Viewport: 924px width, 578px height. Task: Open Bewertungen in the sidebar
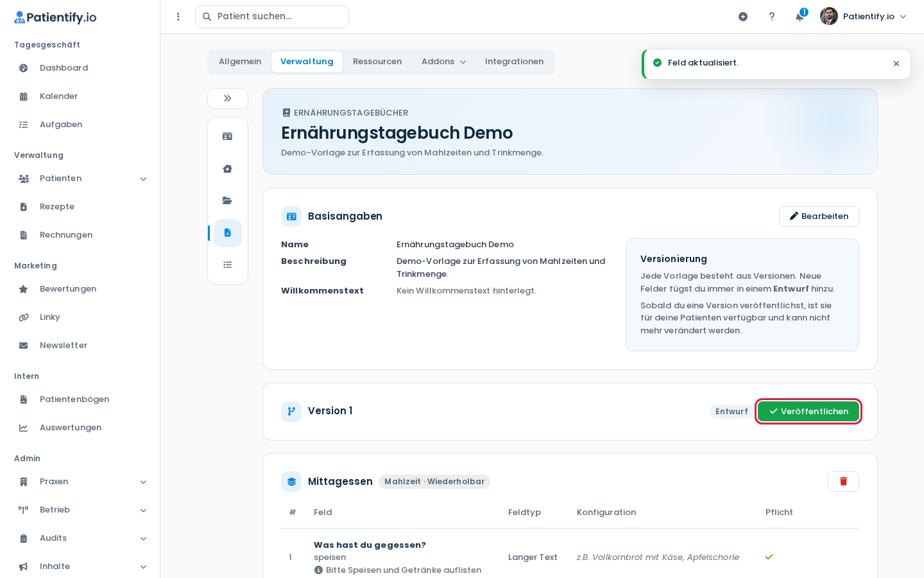tap(80, 289)
